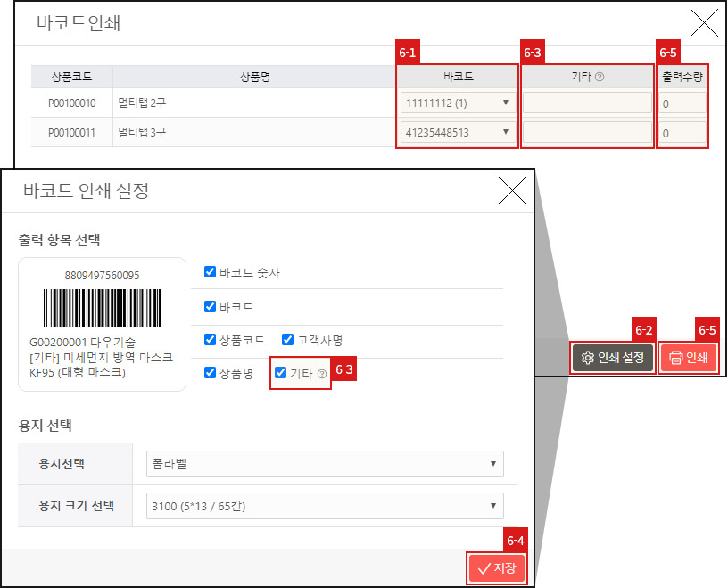Toggle the 상품명 checkbox
The height and width of the screenshot is (588, 728).
coord(209,373)
